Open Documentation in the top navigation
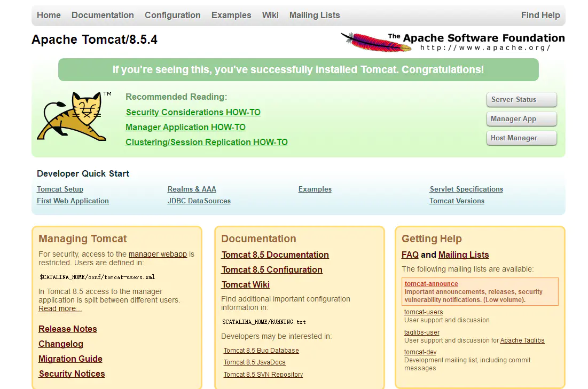Screen dimensions: 588x389 pyautogui.click(x=103, y=15)
